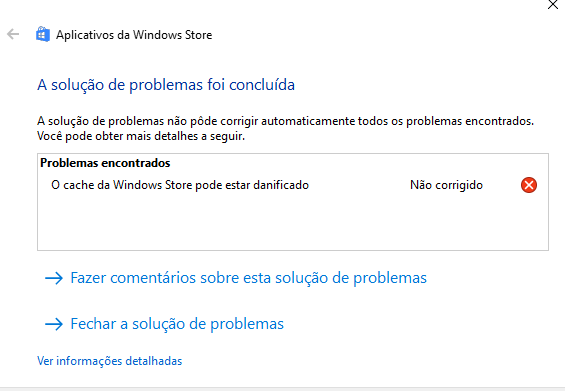This screenshot has width=565, height=391.
Task: Click the blue heading A solução de problemas
Action: click(x=166, y=85)
